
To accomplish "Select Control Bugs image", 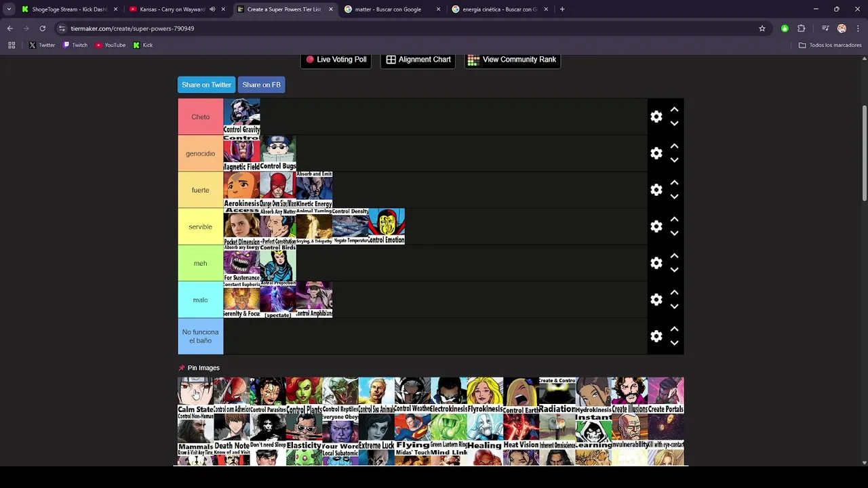I will tap(278, 153).
